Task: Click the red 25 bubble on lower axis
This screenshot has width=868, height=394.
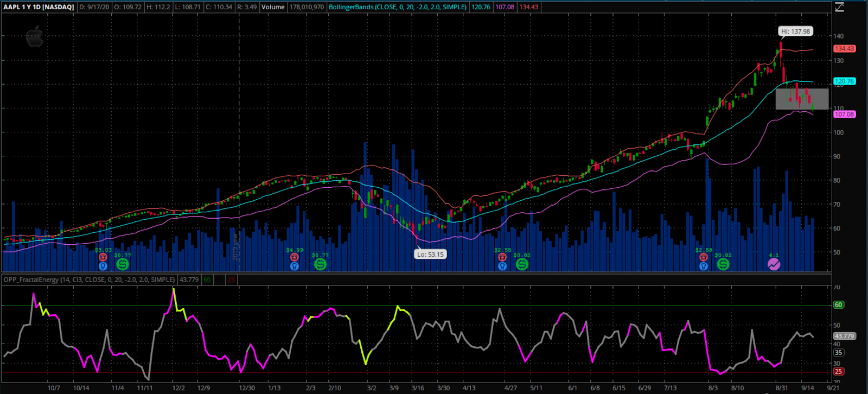Action: pos(839,372)
